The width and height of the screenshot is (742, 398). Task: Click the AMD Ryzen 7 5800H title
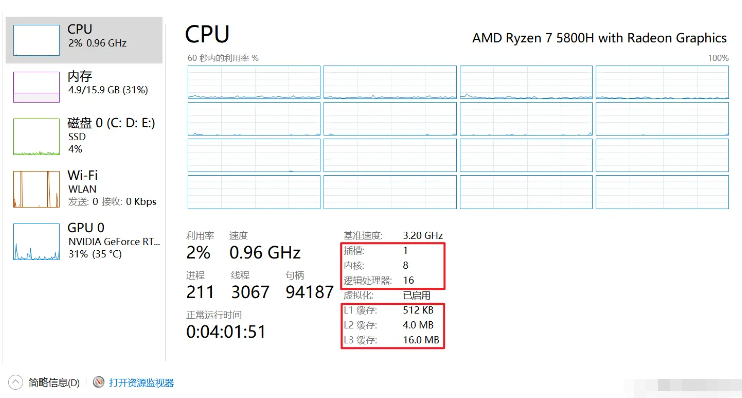[599, 38]
